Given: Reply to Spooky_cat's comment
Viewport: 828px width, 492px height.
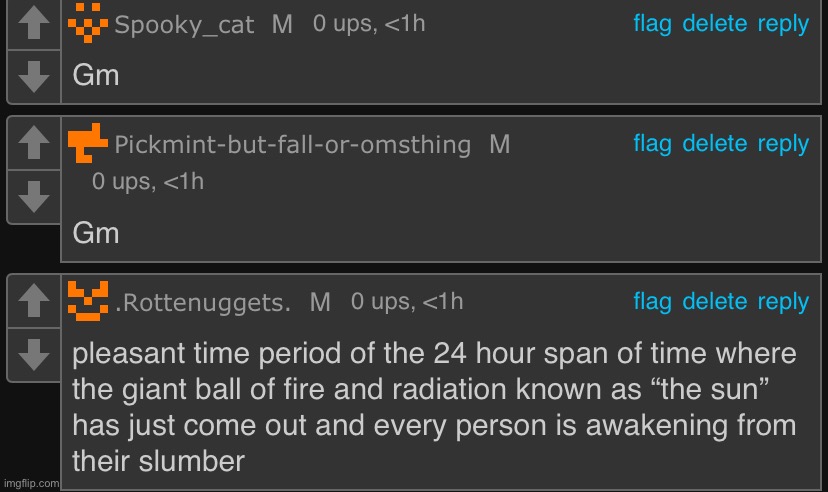Looking at the screenshot, I should (x=783, y=24).
